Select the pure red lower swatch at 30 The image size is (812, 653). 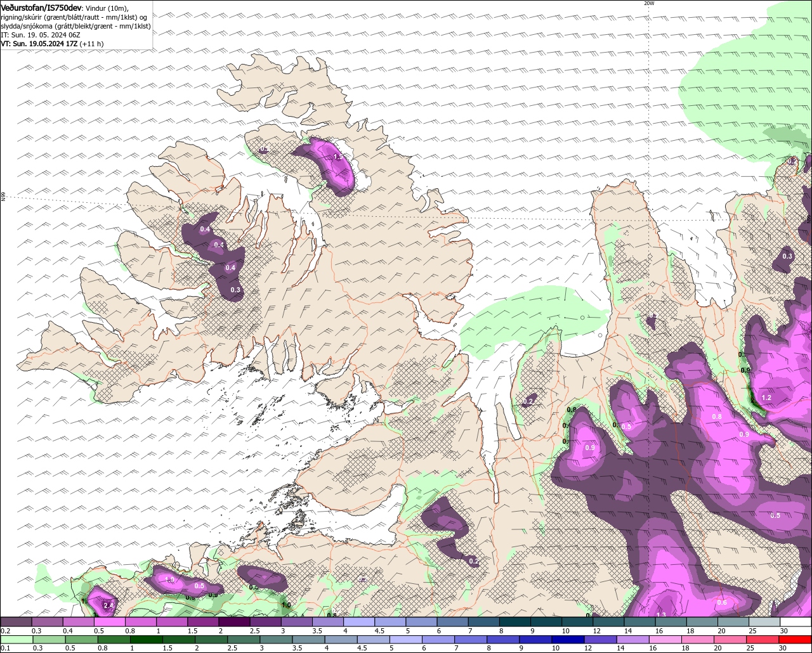(x=796, y=640)
